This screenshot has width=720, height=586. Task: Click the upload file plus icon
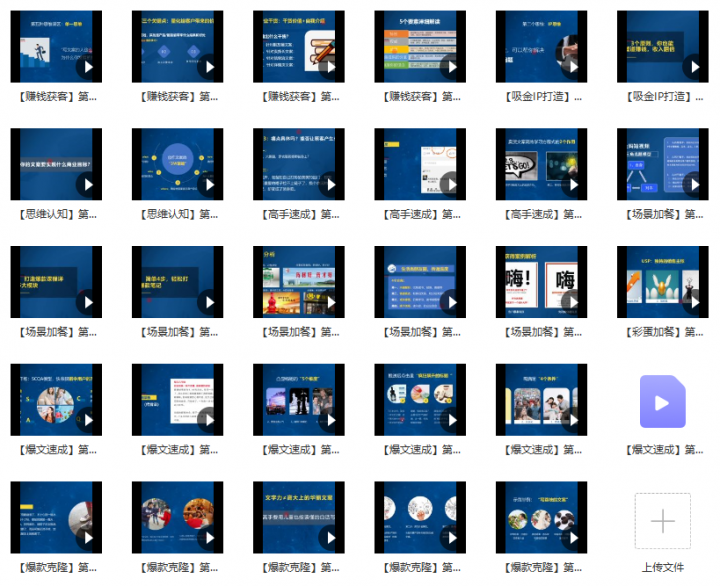click(x=663, y=521)
